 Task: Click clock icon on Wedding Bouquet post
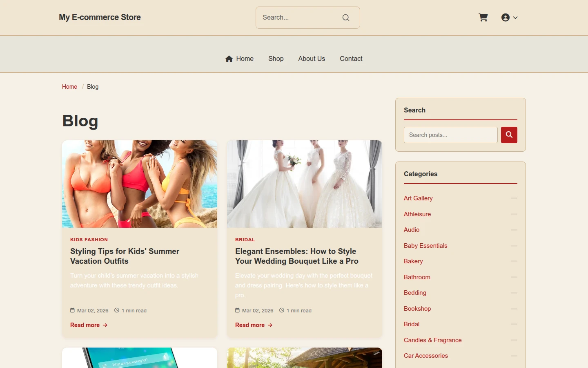click(282, 310)
